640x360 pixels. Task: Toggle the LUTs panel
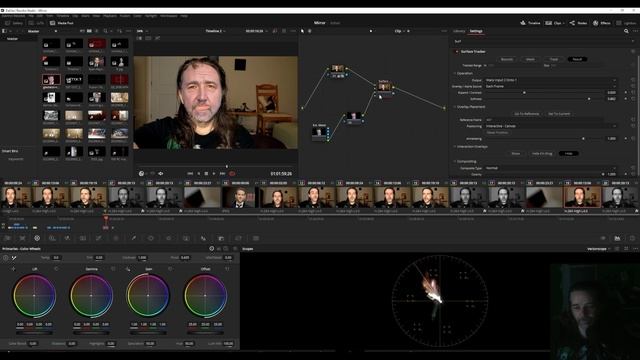click(37, 23)
